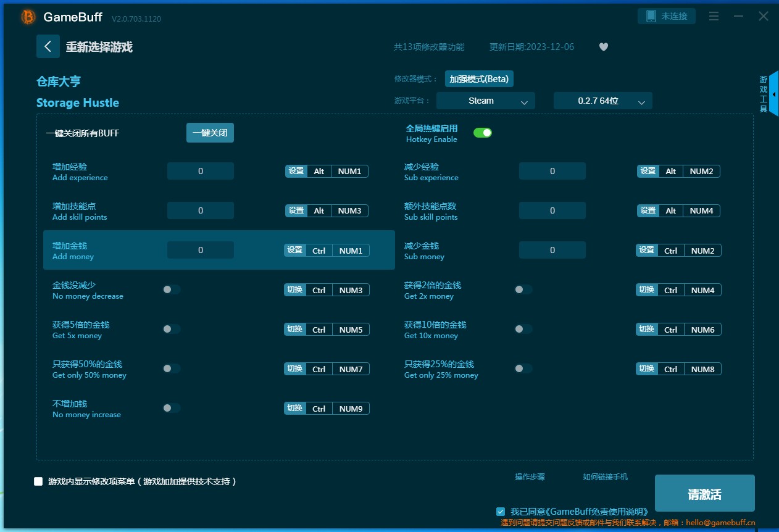Screen dimensions: 779x532
Task: Click the Add money value field
Action: click(201, 250)
